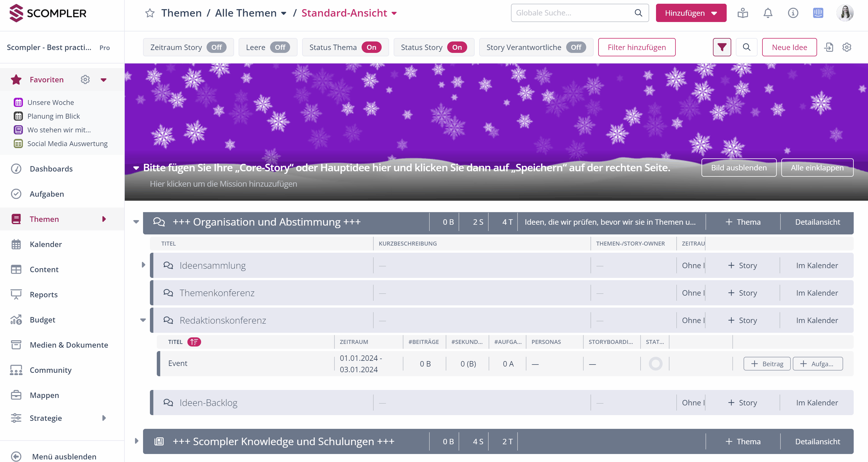Open the Hinzufügen dropdown
The height and width of the screenshot is (462, 868).
click(691, 13)
